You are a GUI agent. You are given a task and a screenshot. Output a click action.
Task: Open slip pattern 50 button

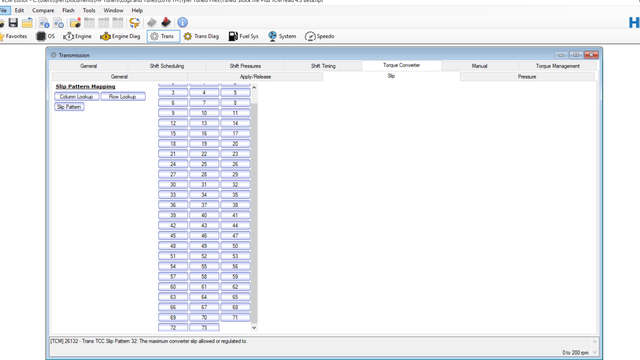click(235, 246)
